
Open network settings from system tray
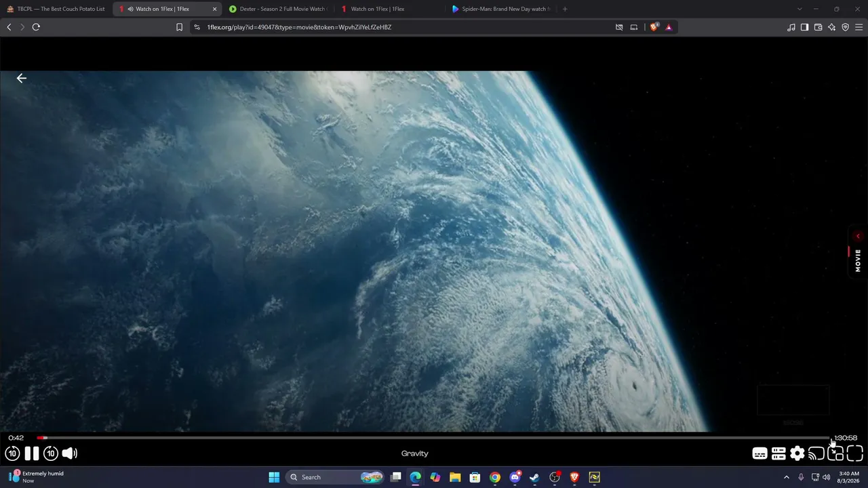coord(815,477)
